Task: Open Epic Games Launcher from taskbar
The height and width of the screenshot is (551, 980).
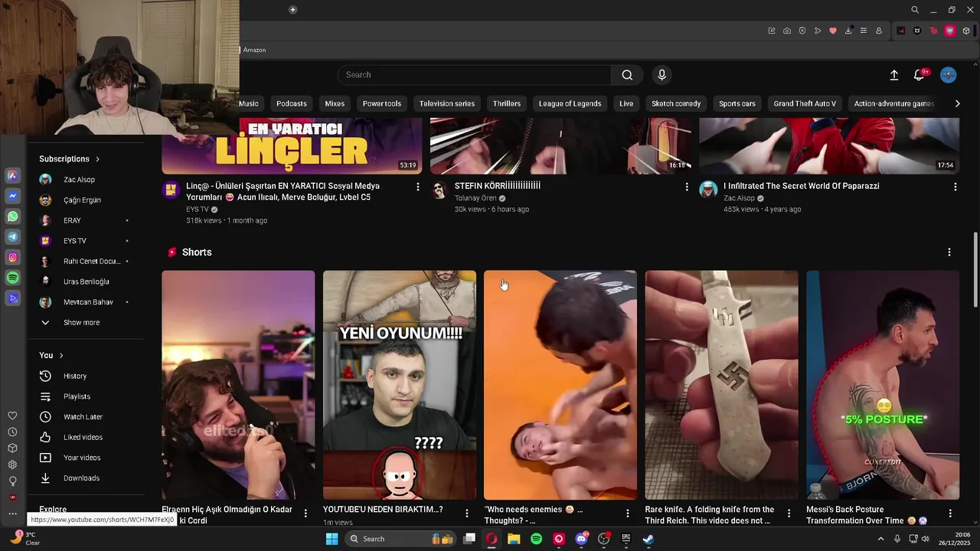Action: pos(626,539)
